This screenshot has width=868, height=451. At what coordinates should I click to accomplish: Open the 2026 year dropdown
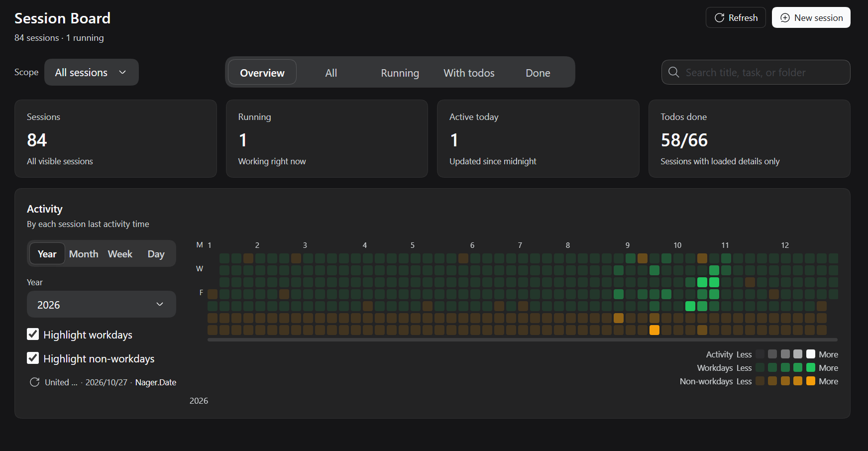tap(102, 304)
